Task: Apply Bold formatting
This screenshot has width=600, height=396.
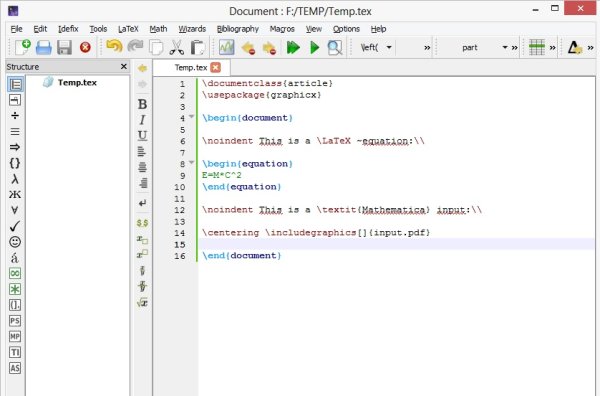Action: pyautogui.click(x=142, y=104)
